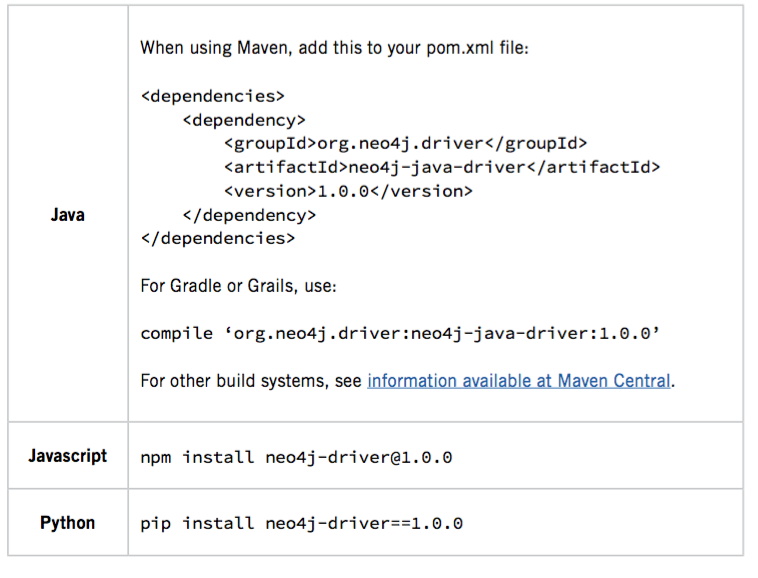Click the pip install neo4j-driver command
Image resolution: width=758 pixels, height=578 pixels.
[x=301, y=523]
